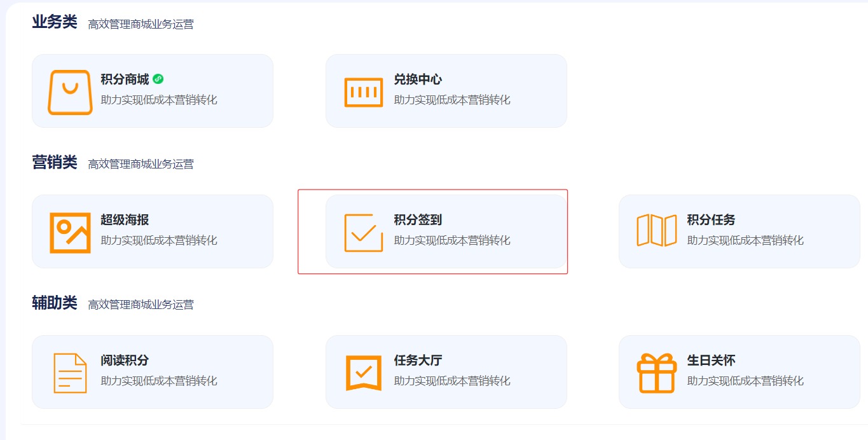Click the 积分商城 shopping bag icon
This screenshot has height=440, width=868.
70,92
